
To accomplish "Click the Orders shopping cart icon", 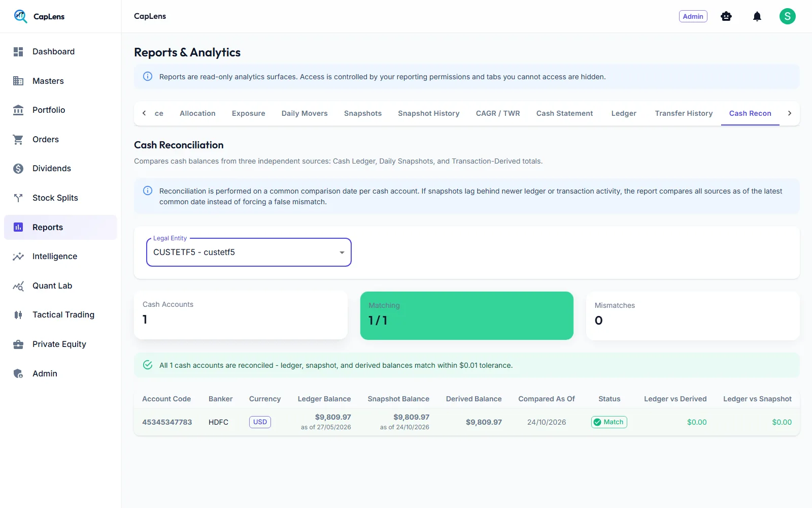I will [x=18, y=139].
